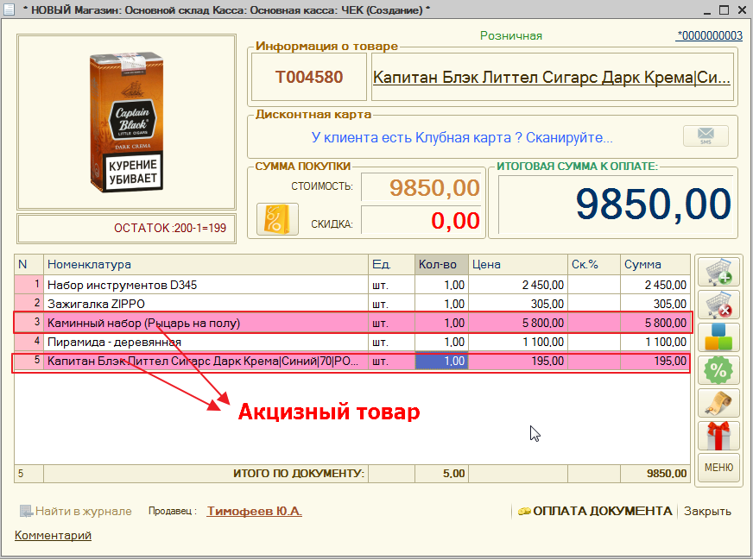The height and width of the screenshot is (560, 753).
Task: Click the highlighted quantity cell 1,00 in row 5
Action: tap(441, 361)
